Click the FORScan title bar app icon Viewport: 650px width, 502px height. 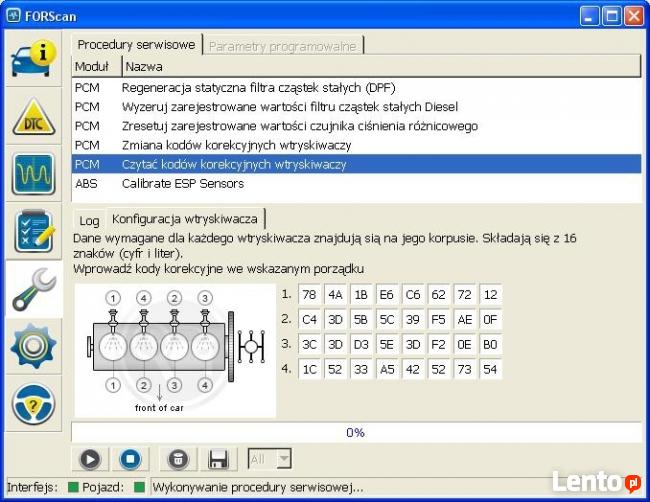(13, 16)
